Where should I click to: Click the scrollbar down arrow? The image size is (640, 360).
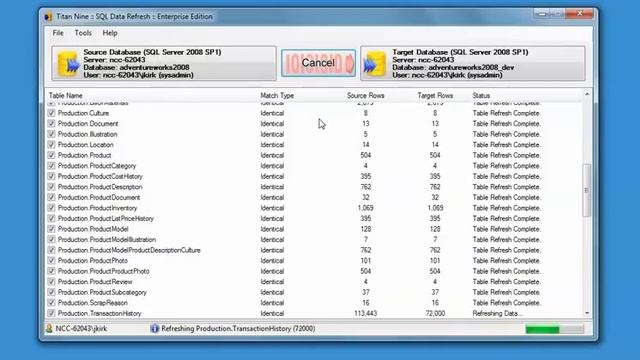tap(587, 313)
